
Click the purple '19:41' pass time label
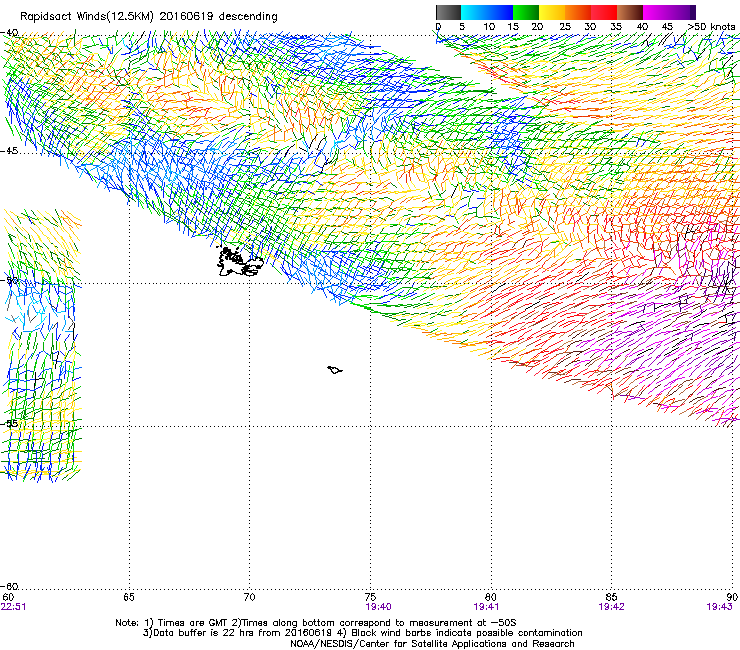tap(487, 607)
